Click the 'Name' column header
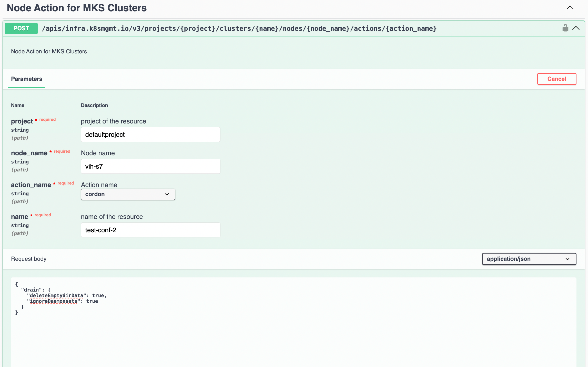Image resolution: width=588 pixels, height=367 pixels. click(18, 105)
